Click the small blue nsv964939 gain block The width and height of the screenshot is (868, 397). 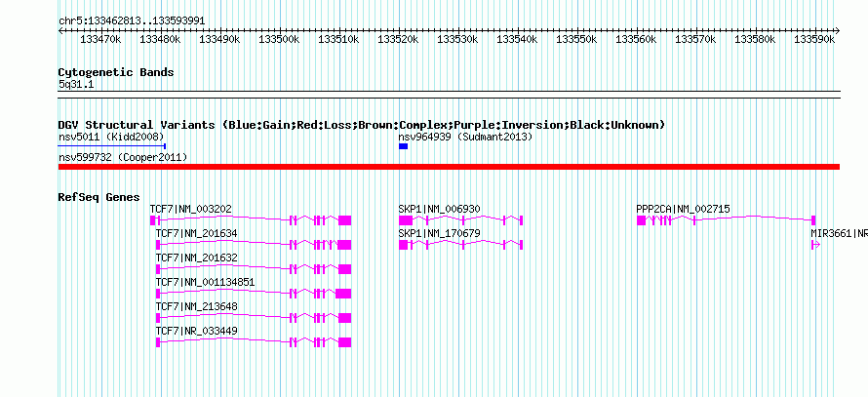[x=403, y=146]
